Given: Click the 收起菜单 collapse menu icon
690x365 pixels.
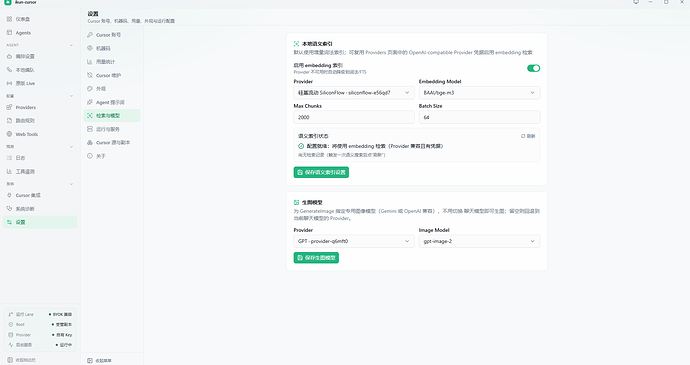Looking at the screenshot, I should tap(90, 360).
